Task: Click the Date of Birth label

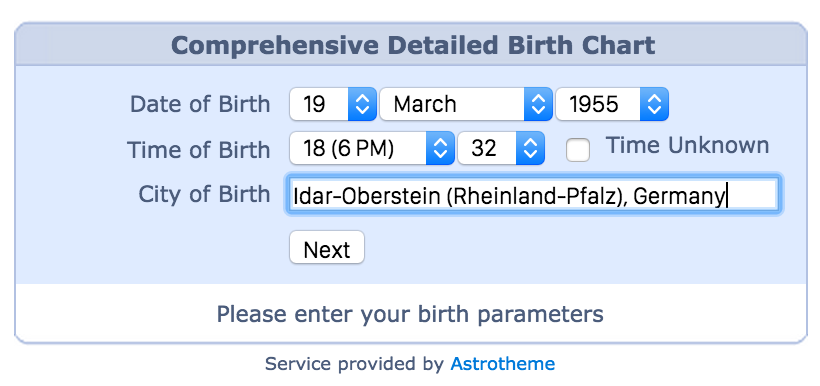Action: pyautogui.click(x=200, y=104)
